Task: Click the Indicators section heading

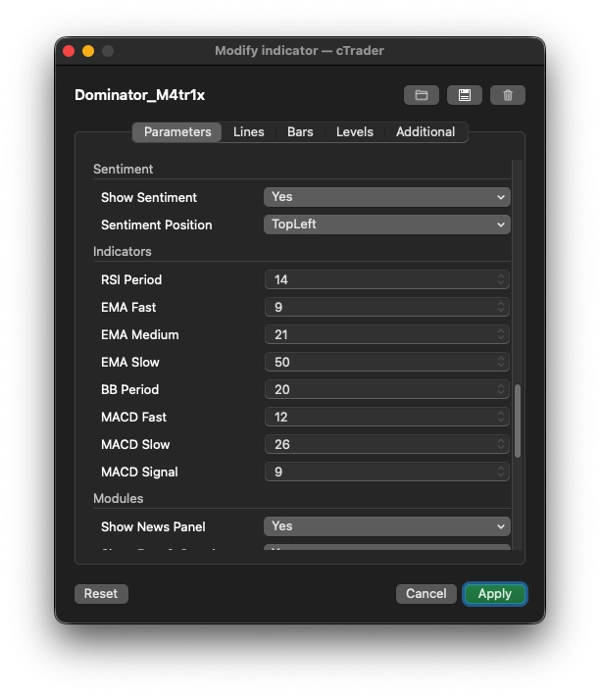Action: coord(122,252)
